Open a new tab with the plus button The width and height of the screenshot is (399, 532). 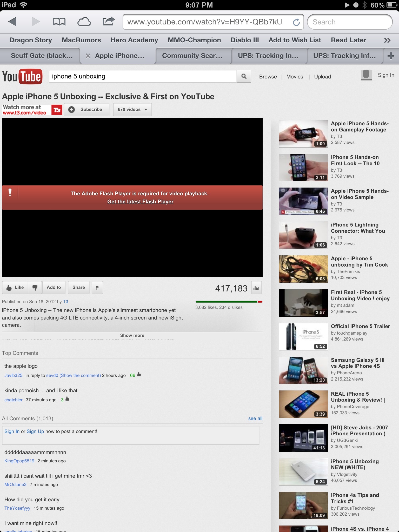pos(391,56)
